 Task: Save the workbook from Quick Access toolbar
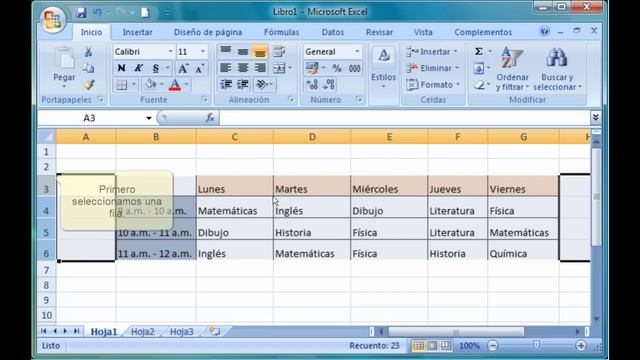click(81, 13)
